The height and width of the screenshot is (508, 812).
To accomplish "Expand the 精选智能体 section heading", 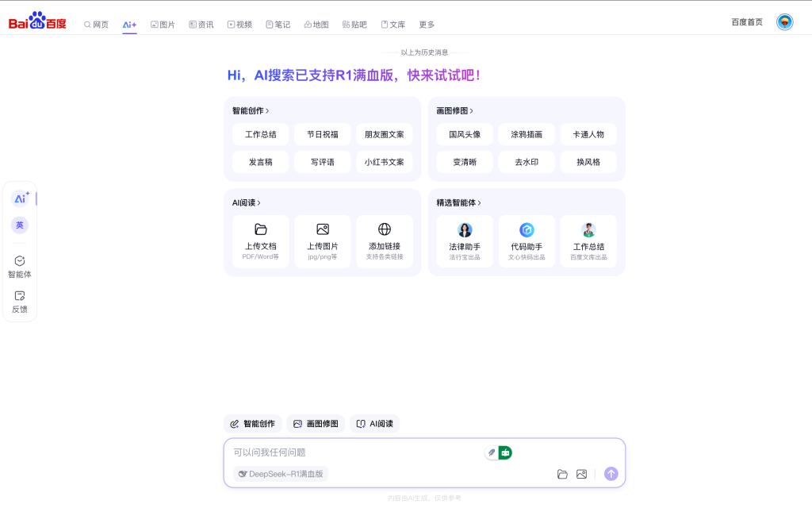I will (459, 202).
